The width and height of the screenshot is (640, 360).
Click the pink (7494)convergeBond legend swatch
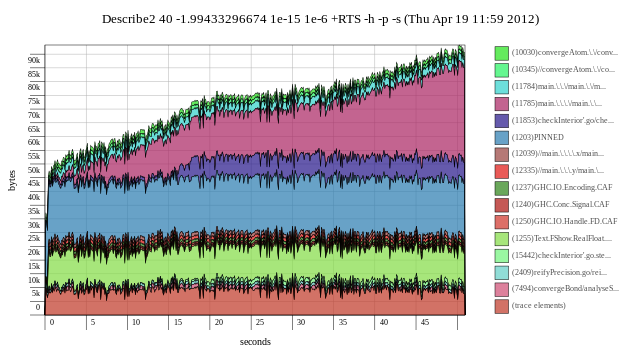(502, 289)
